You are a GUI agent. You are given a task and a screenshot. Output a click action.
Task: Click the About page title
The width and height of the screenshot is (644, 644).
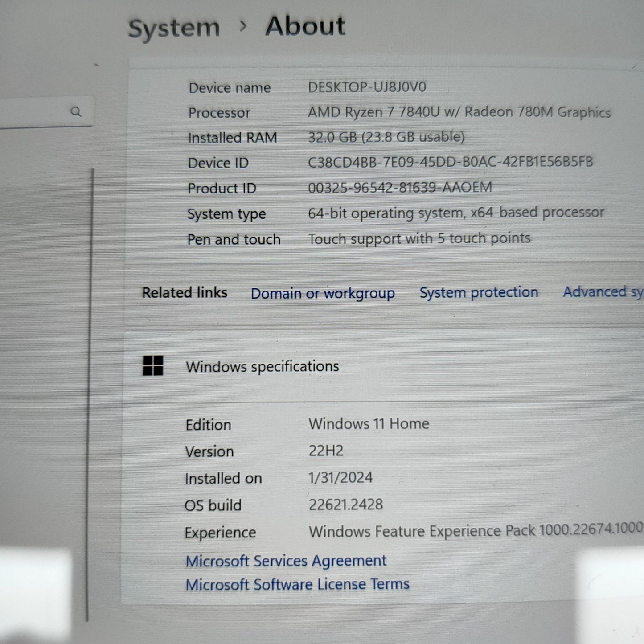pos(305,26)
